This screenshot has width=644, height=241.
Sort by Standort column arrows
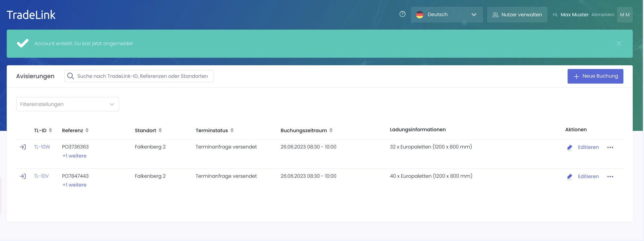coord(160,130)
